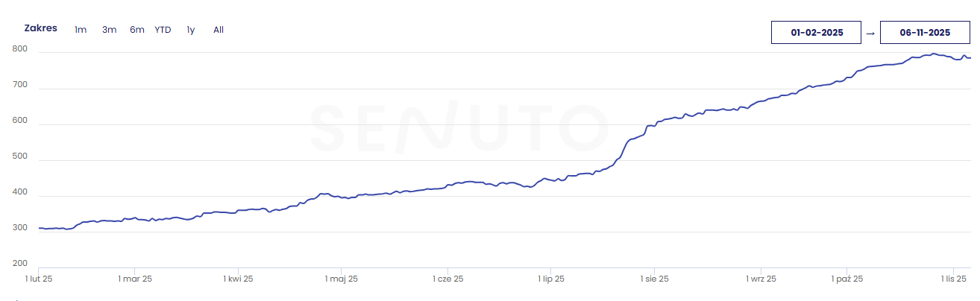Switch the range to YTD

tap(163, 30)
